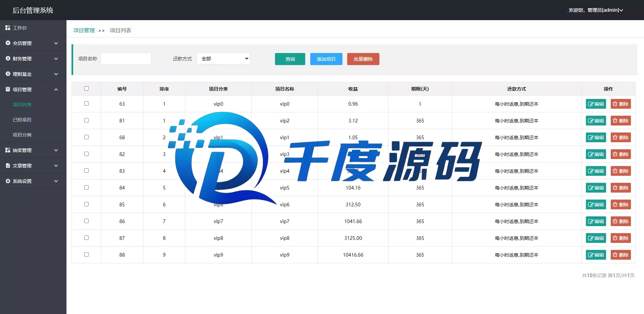Expand the 理财基金 menu chevron
Image resolution: width=644 pixels, height=314 pixels.
pos(56,74)
